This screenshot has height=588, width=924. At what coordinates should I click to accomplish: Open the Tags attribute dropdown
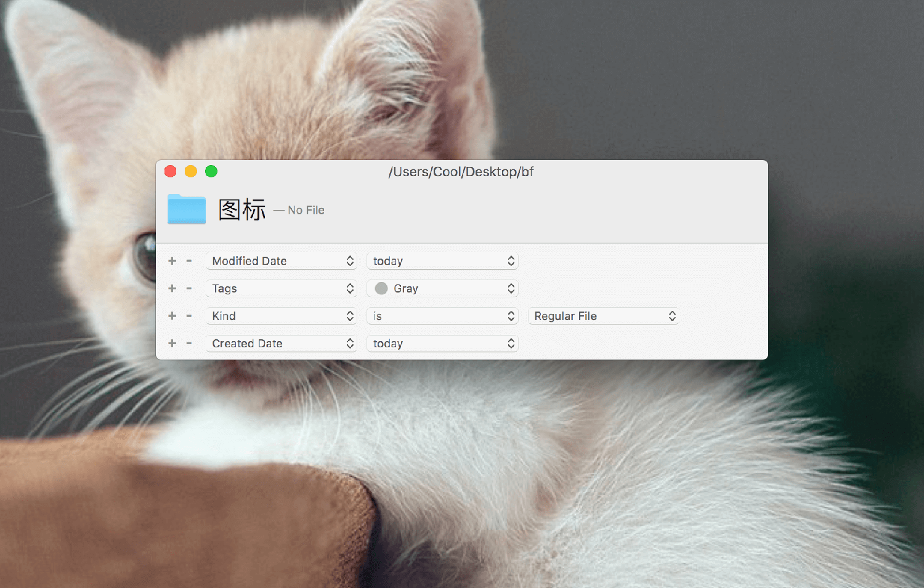282,288
